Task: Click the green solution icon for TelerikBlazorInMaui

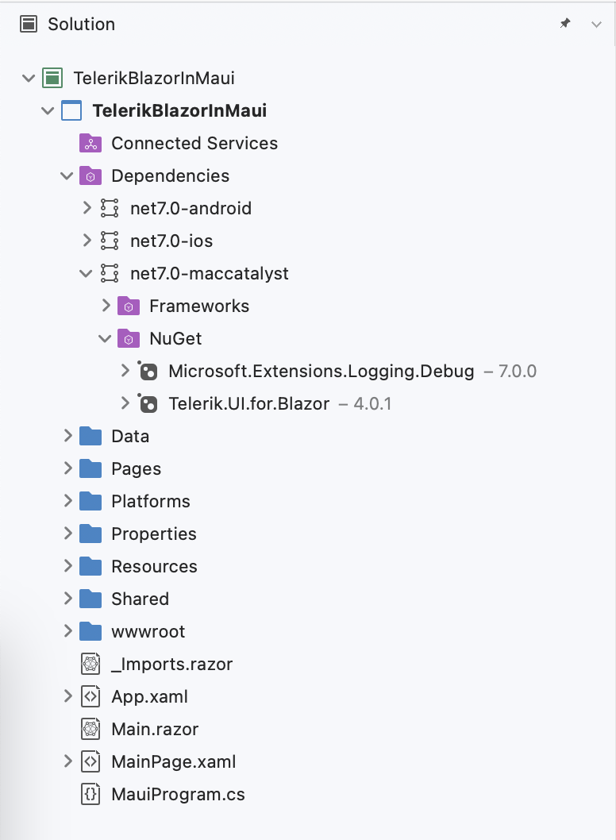Action: (x=52, y=79)
